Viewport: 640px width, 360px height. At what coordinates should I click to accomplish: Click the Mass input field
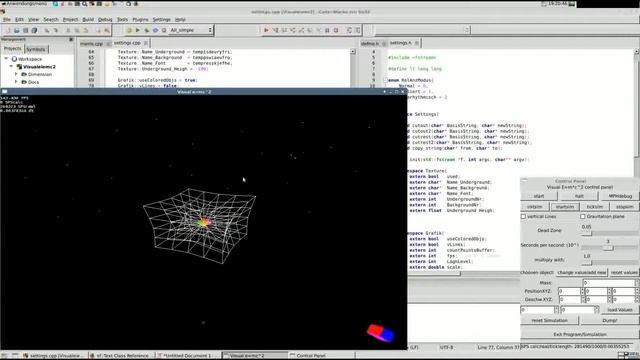[x=608, y=283]
